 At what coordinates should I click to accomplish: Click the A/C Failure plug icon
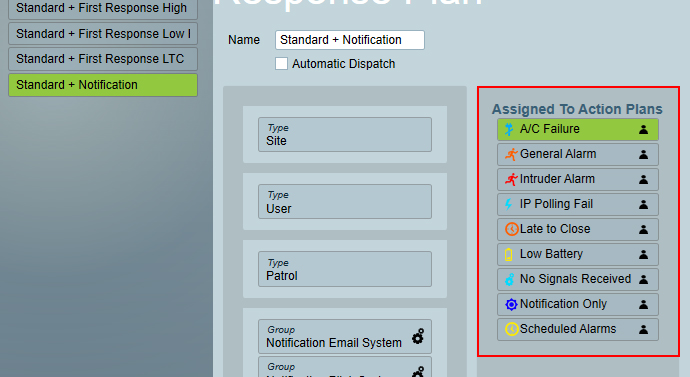509,129
